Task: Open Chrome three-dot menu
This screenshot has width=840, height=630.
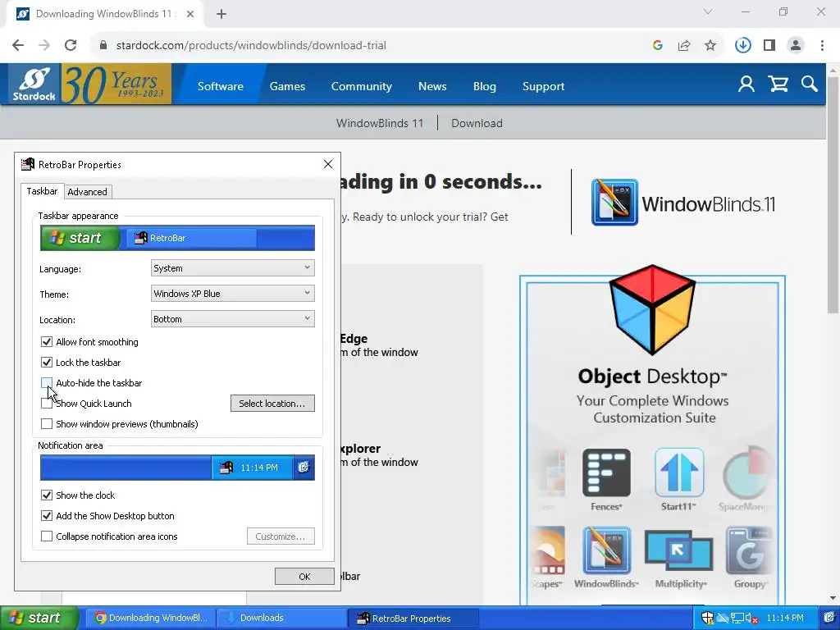Action: pyautogui.click(x=822, y=45)
